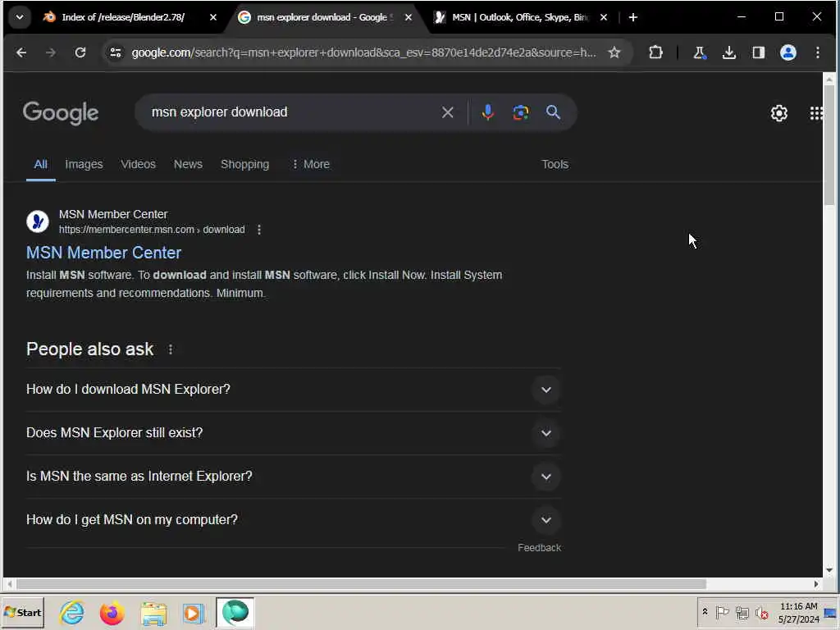Viewport: 840px width, 630px height.
Task: Expand 'How do I download MSN Explorer?'
Action: [x=293, y=390]
